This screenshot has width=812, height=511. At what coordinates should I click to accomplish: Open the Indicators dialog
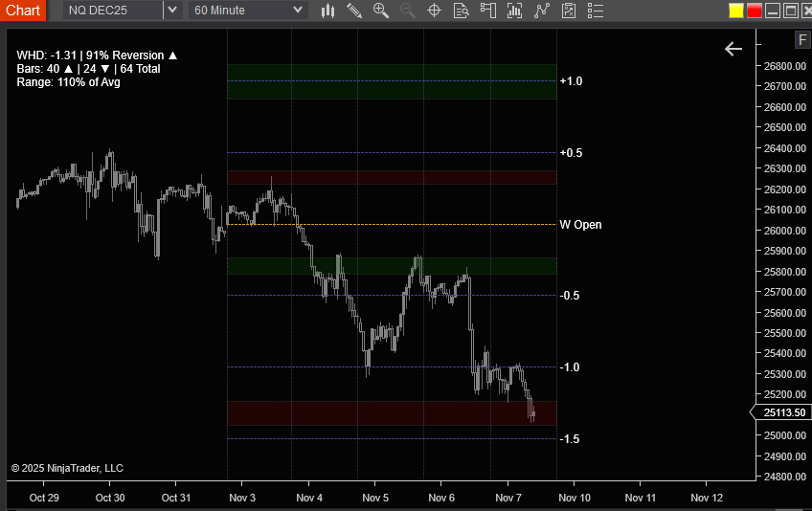pyautogui.click(x=514, y=11)
